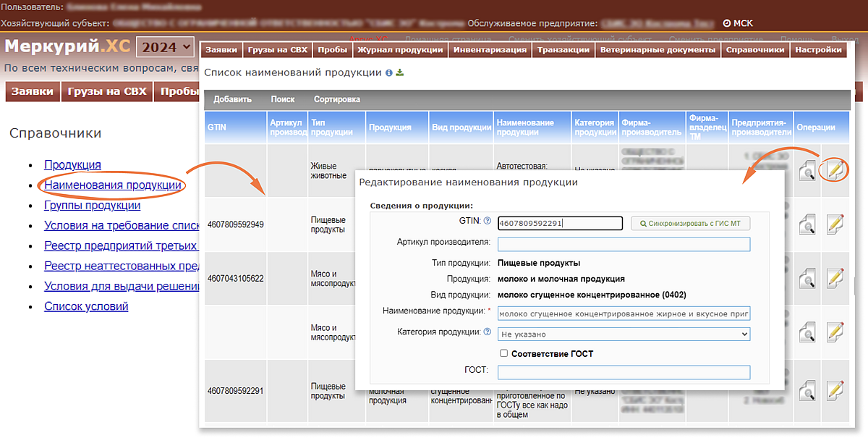
Task: Click the ГОСТ text input field
Action: pyautogui.click(x=624, y=372)
